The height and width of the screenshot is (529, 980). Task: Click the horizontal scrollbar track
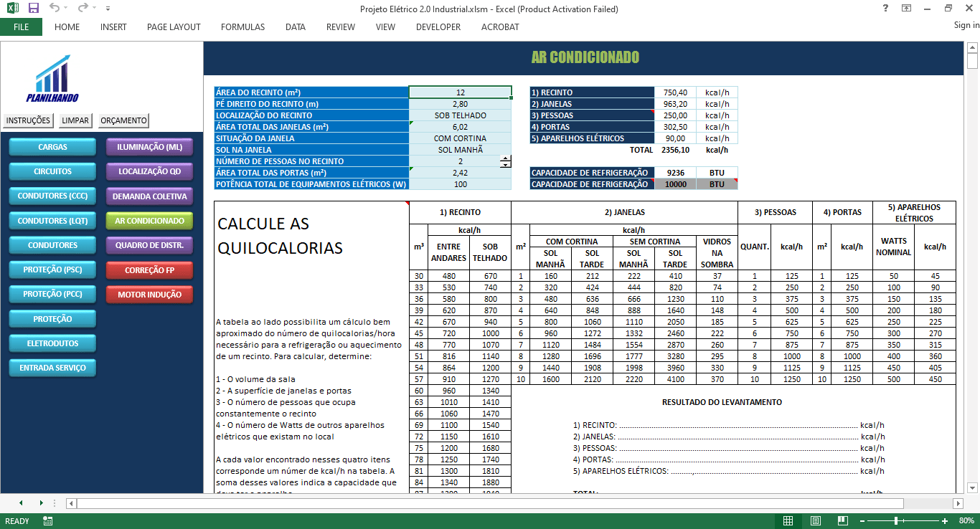tap(514, 503)
